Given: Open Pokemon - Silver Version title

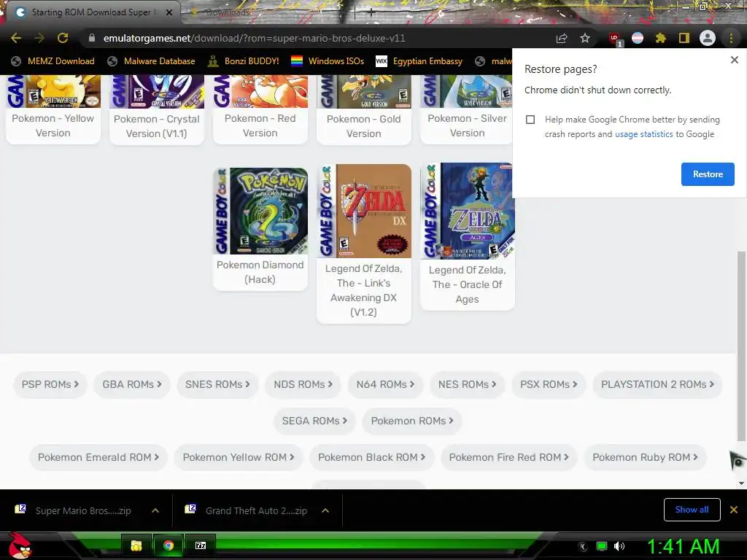Looking at the screenshot, I should pyautogui.click(x=468, y=125).
